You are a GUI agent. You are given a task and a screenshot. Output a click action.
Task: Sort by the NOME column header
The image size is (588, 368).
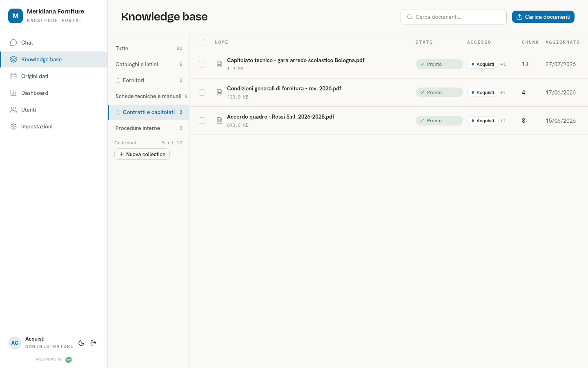point(222,42)
